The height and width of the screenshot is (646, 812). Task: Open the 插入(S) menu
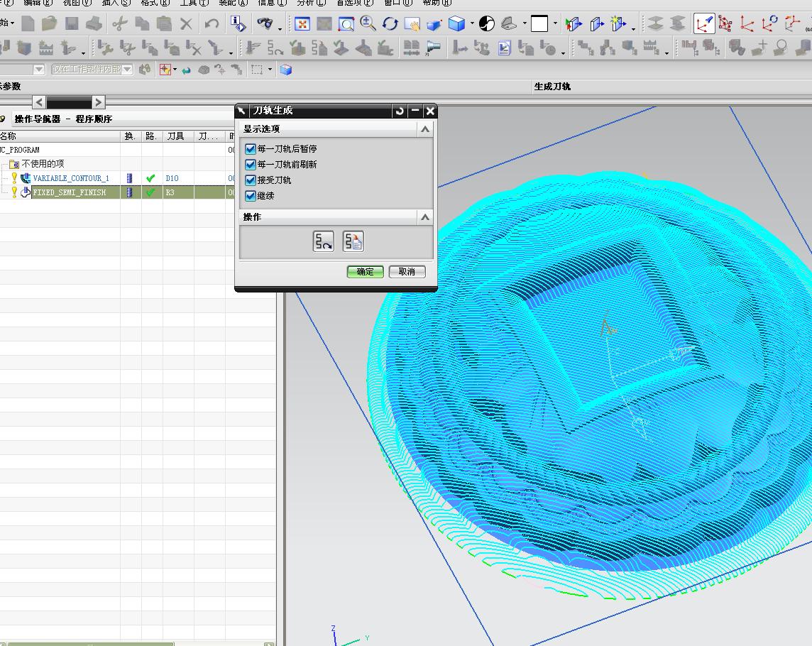[x=116, y=3]
